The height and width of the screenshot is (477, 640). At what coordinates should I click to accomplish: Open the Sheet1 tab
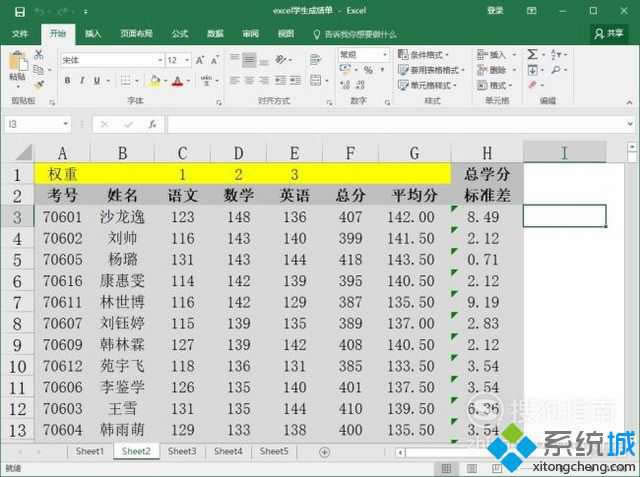pyautogui.click(x=90, y=451)
